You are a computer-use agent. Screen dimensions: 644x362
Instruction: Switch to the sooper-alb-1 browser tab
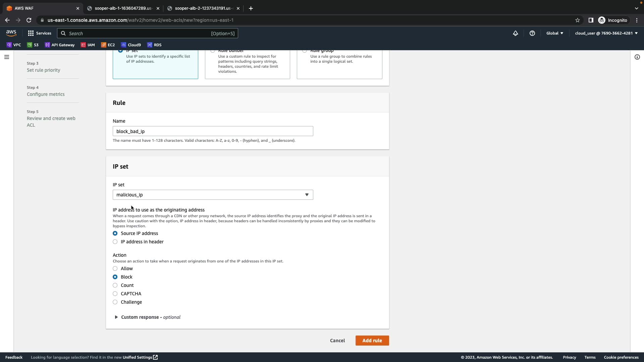[123, 8]
